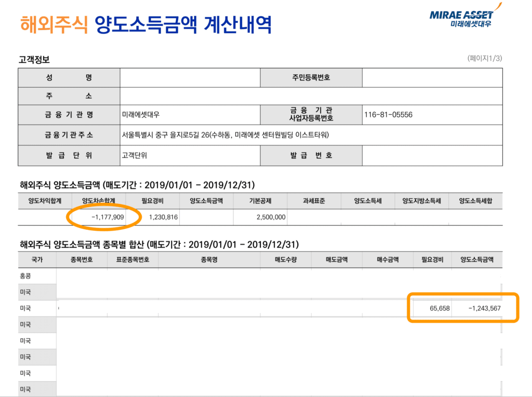Click the 과세표준 column header
This screenshot has width=532, height=397.
tap(314, 200)
